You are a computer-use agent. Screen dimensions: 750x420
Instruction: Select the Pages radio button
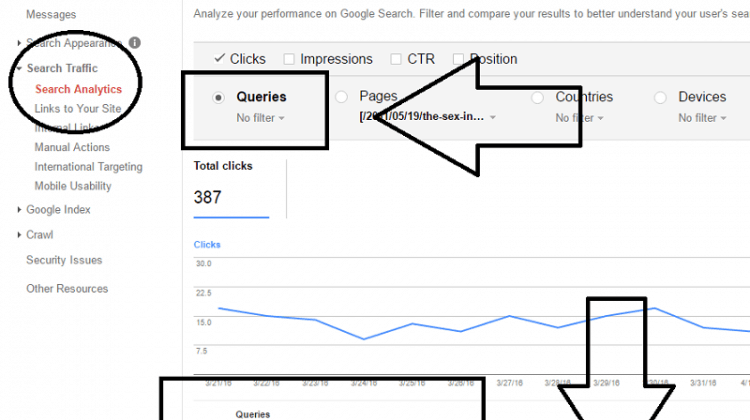pos(341,97)
